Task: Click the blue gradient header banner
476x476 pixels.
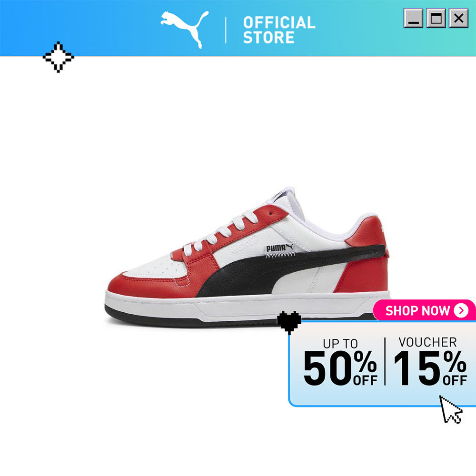Action: click(x=238, y=28)
